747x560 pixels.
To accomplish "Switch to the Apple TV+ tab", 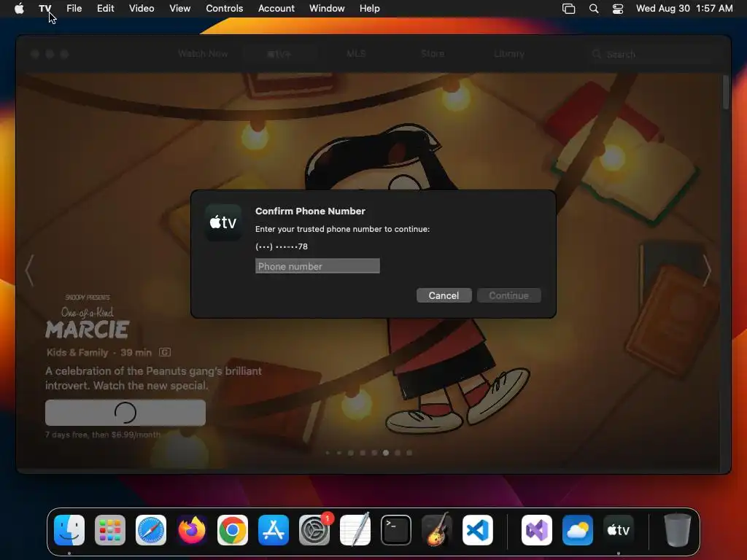I will pos(279,54).
